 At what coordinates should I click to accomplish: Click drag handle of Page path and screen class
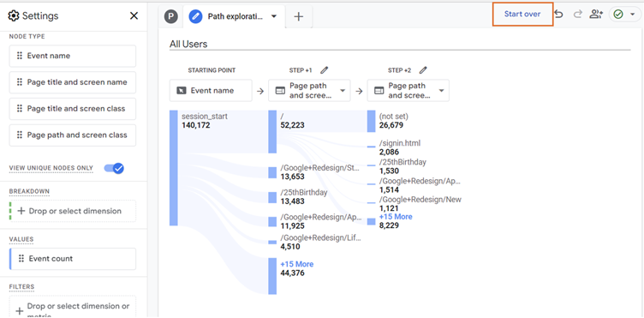[20, 135]
